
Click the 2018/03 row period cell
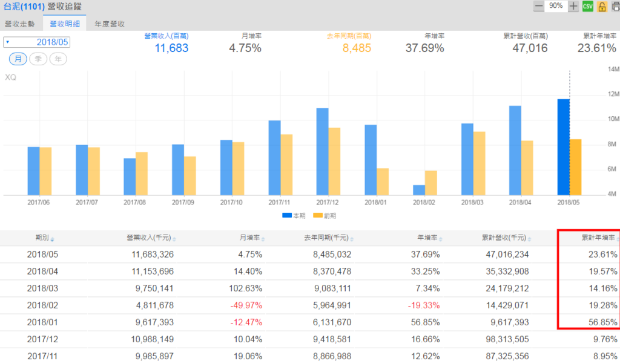pyautogui.click(x=42, y=288)
